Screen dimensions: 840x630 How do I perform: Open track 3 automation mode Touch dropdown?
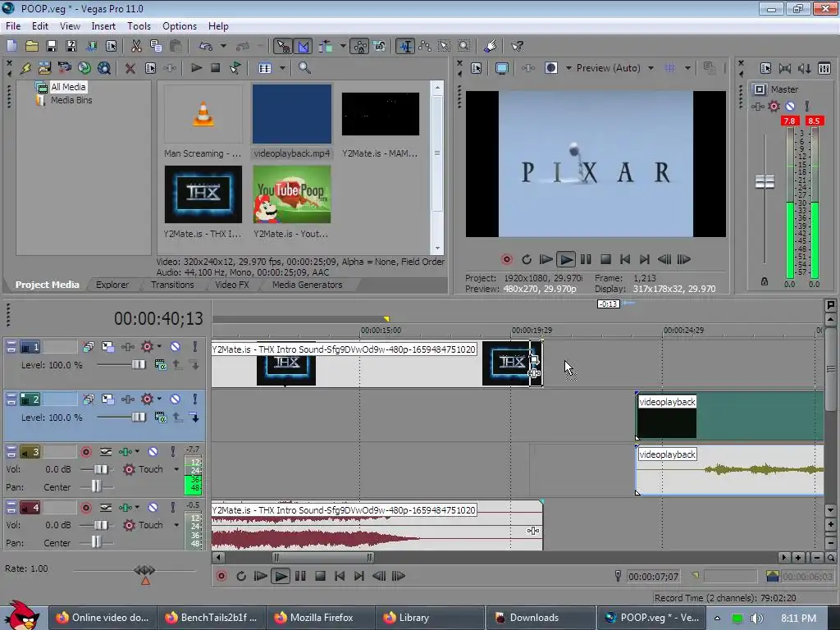[176, 469]
